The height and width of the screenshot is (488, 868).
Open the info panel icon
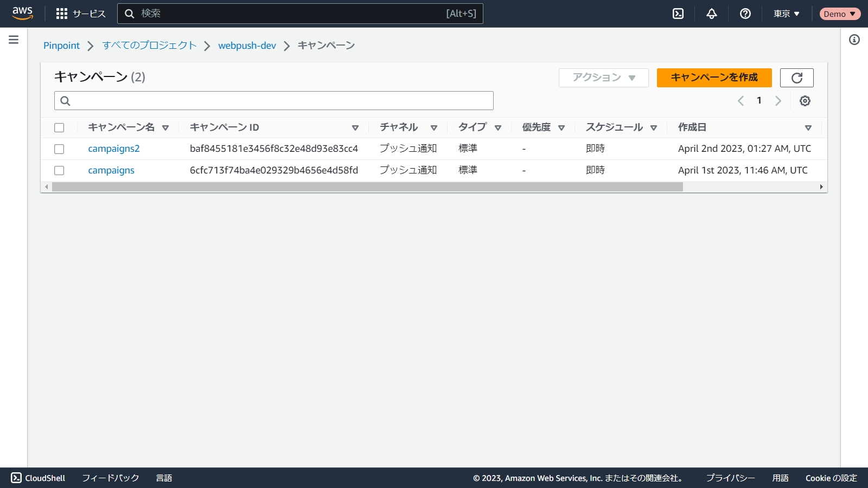click(x=854, y=40)
